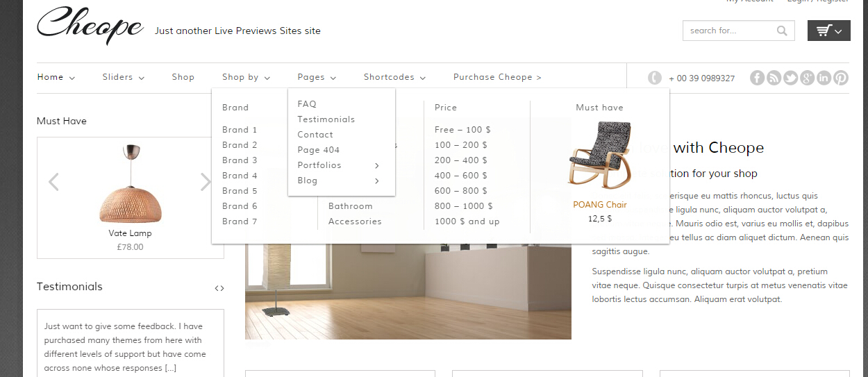
Task: Click the Facebook social icon
Action: (x=757, y=78)
